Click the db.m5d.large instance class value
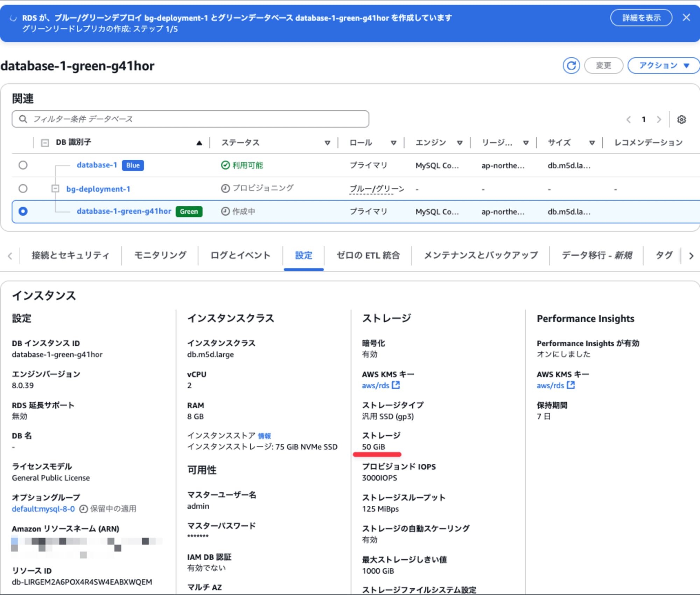700x595 pixels. (210, 354)
